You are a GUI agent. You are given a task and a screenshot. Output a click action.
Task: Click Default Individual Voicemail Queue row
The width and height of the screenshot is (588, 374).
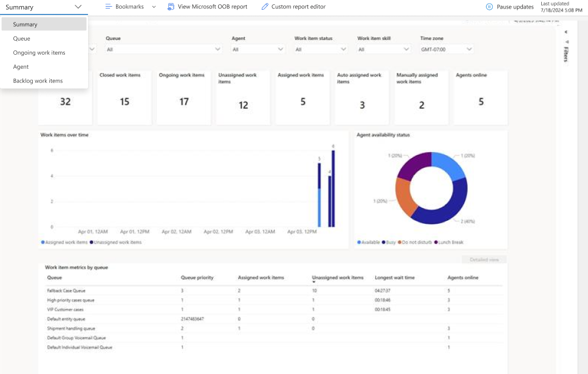coord(273,347)
